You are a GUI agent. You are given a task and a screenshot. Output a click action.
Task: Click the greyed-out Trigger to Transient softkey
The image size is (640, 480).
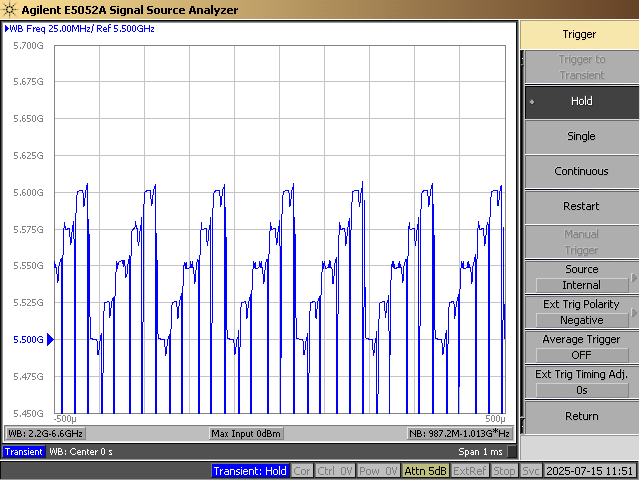[x=581, y=67]
